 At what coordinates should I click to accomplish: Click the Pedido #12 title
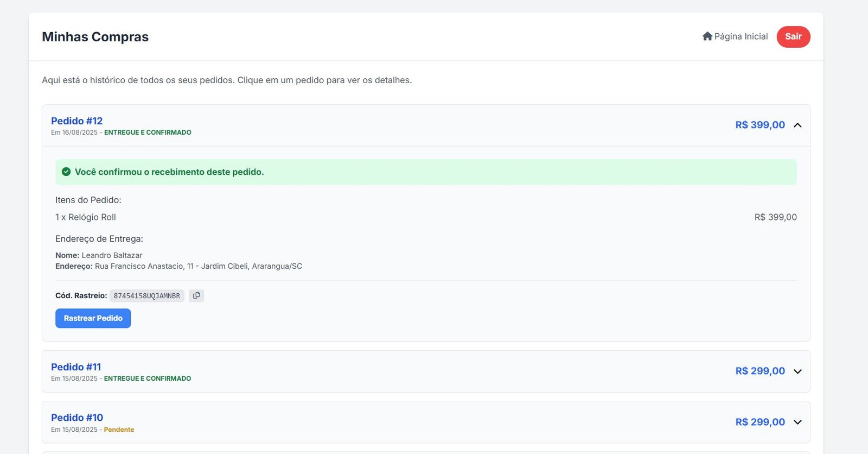[x=76, y=121]
